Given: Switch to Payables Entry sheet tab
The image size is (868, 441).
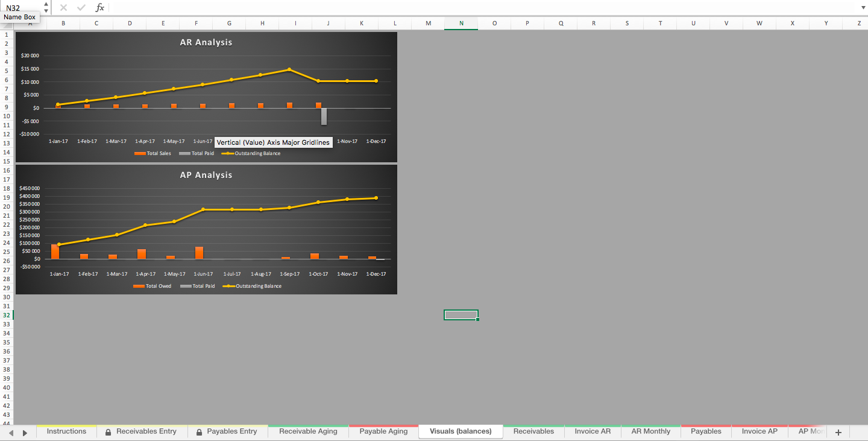Looking at the screenshot, I should pyautogui.click(x=227, y=431).
